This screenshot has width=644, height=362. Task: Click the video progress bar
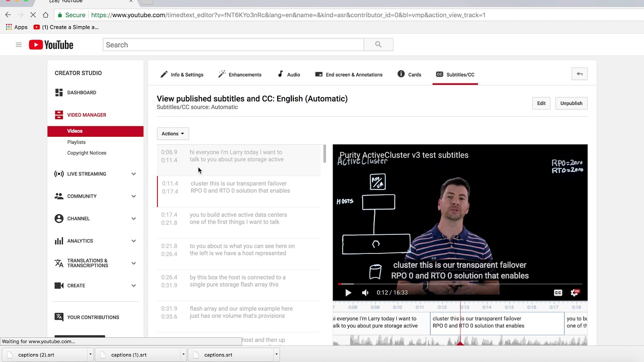[x=460, y=284]
